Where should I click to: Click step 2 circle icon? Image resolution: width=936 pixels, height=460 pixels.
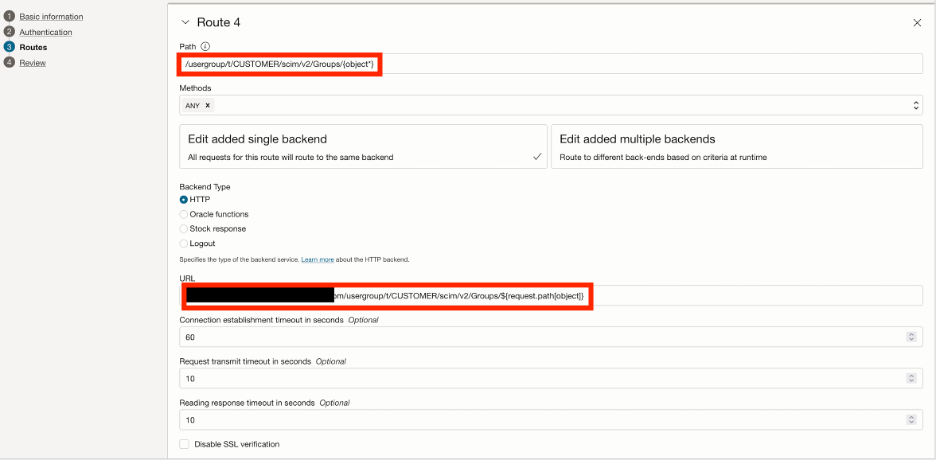point(9,32)
